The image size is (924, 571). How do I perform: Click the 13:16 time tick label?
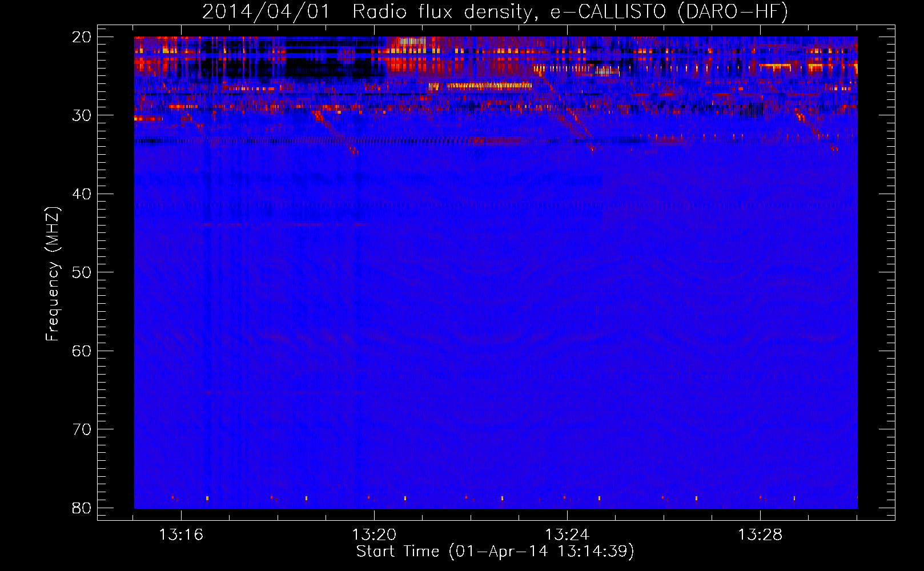(181, 535)
